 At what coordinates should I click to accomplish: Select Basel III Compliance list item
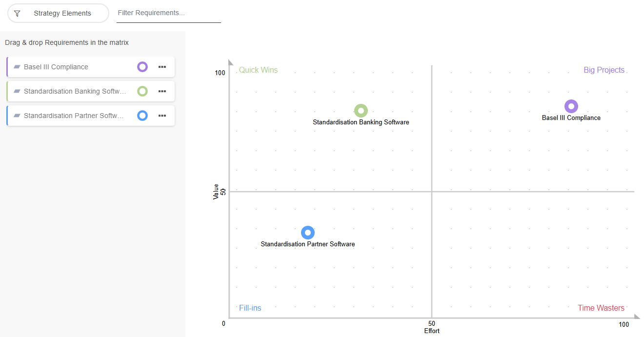coord(73,67)
